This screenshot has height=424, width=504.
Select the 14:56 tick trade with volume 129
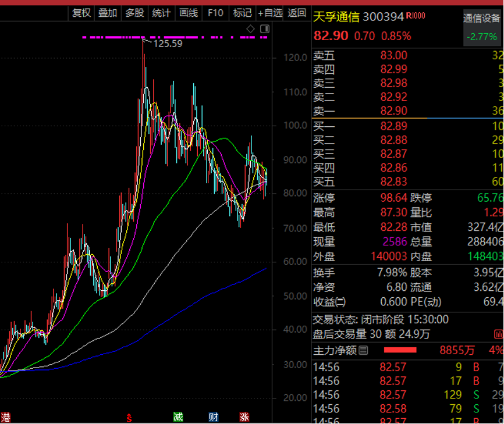point(408,395)
